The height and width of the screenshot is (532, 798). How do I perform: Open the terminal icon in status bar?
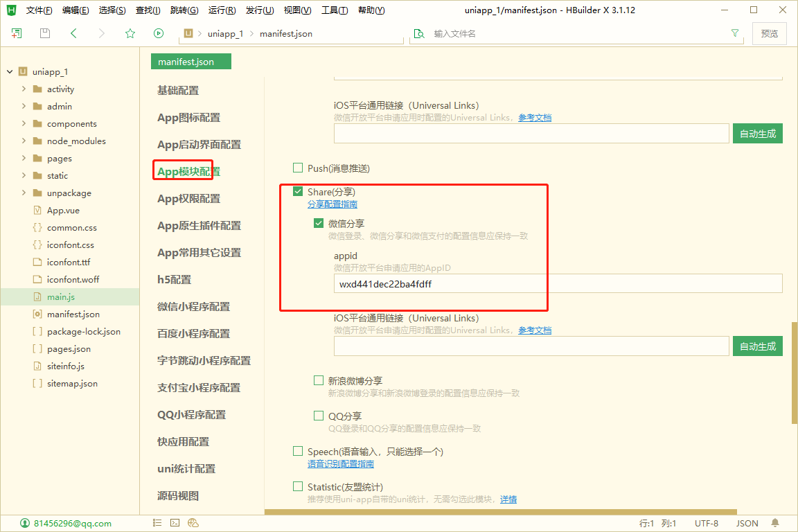[175, 523]
